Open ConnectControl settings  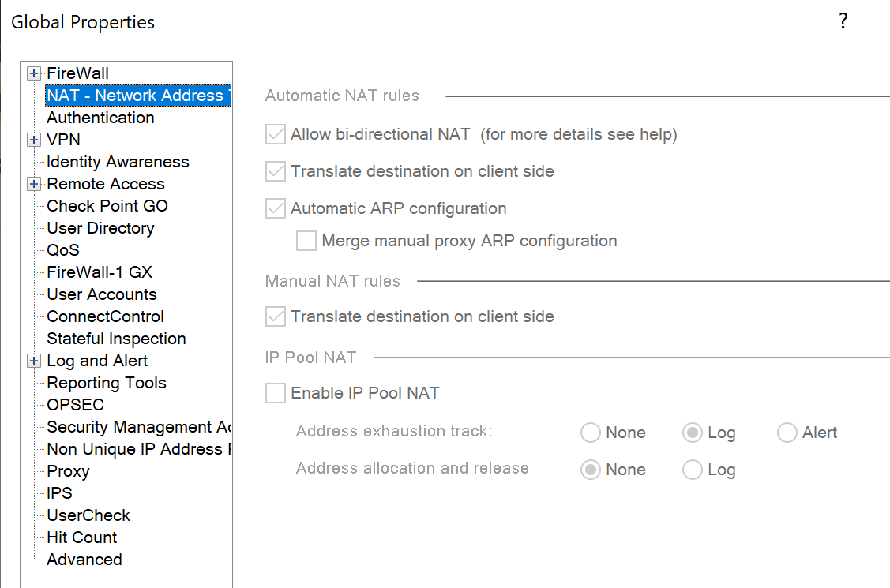tap(105, 316)
